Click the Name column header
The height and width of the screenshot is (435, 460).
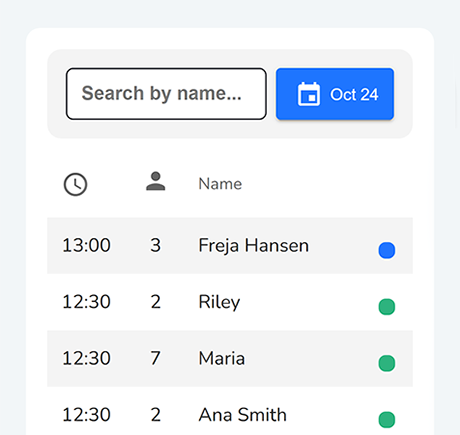point(220,184)
